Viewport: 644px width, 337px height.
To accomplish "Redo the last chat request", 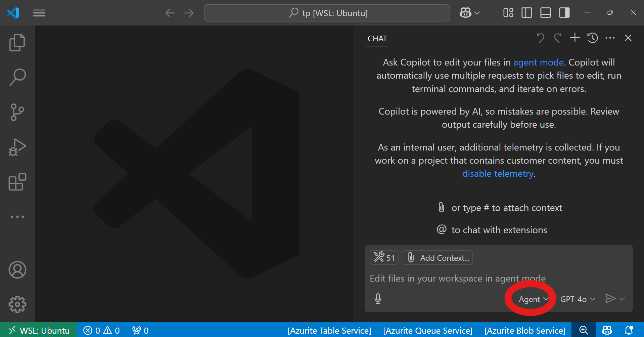I will pyautogui.click(x=558, y=38).
